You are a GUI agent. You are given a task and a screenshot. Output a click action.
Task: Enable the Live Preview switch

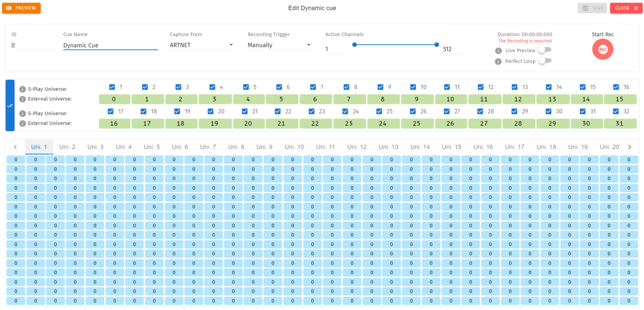pyautogui.click(x=545, y=50)
